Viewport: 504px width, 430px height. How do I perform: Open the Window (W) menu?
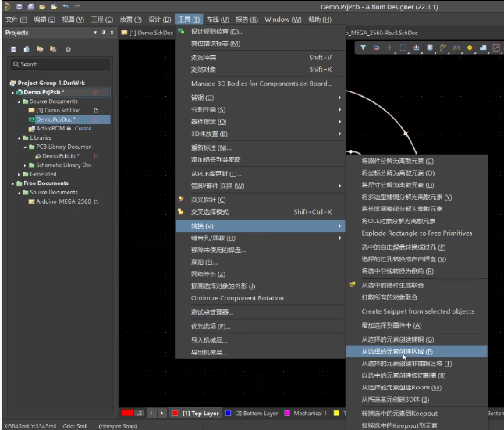tap(283, 20)
